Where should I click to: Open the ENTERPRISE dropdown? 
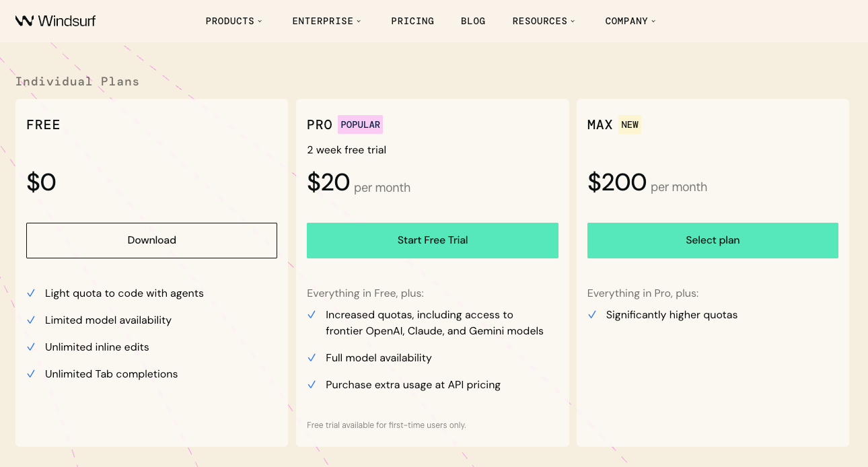(326, 21)
